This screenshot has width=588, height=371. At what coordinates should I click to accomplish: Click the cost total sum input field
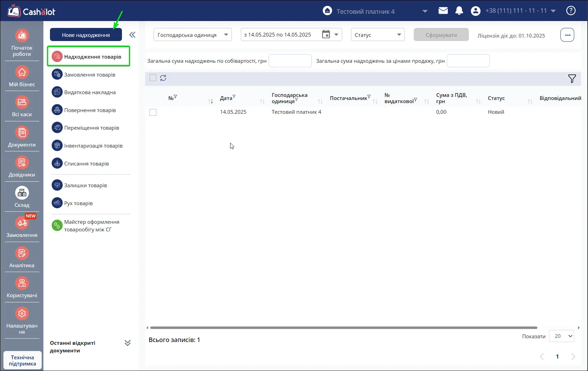point(290,61)
